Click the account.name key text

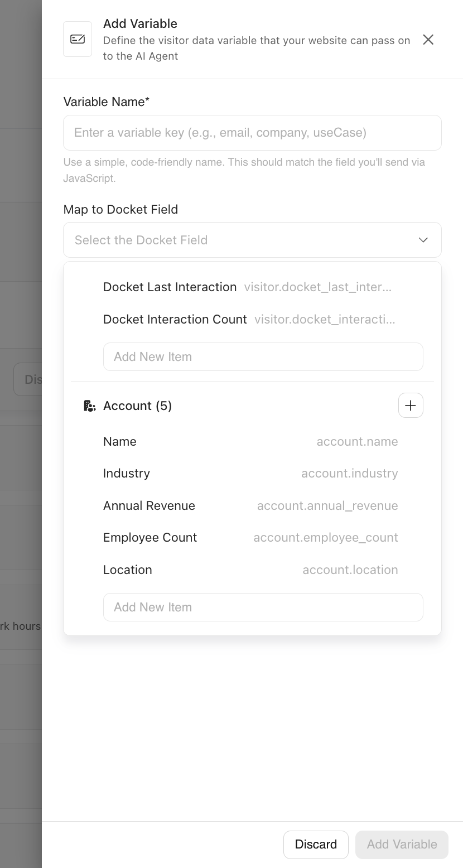click(x=358, y=442)
